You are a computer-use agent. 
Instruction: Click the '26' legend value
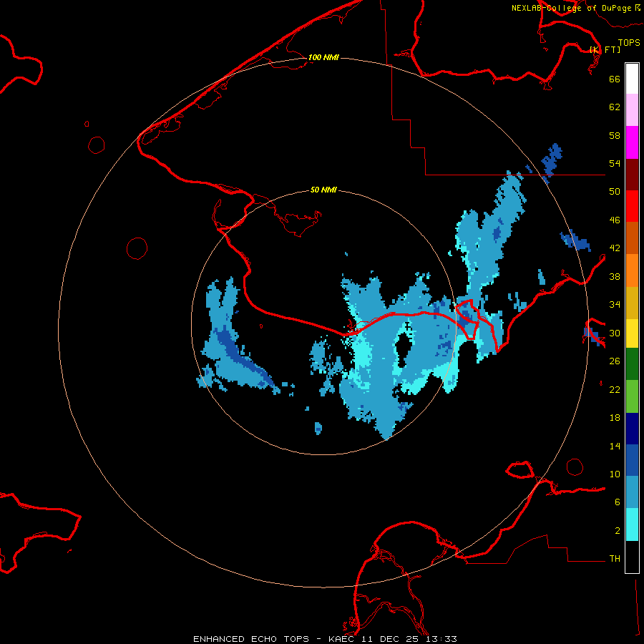coord(615,361)
